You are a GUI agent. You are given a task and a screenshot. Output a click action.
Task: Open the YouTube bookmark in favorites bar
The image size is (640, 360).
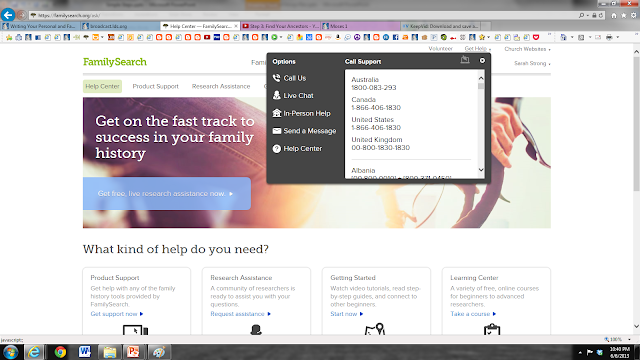pyautogui.click(x=207, y=37)
